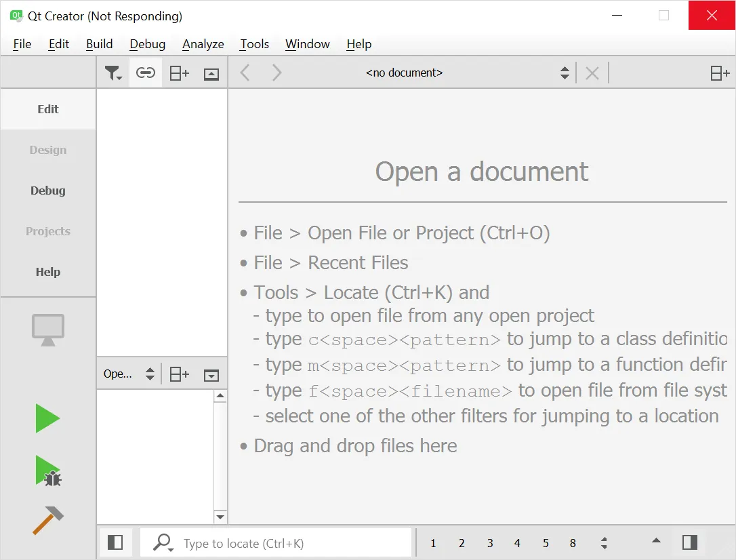Viewport: 736px width, 560px height.
Task: Build the project with hammer icon
Action: click(x=48, y=520)
